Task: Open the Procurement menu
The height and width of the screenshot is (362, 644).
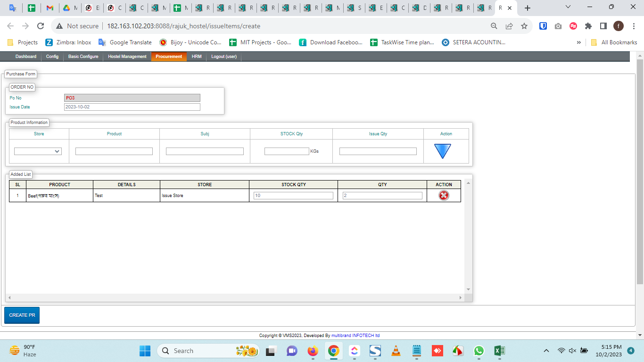Action: (x=169, y=57)
